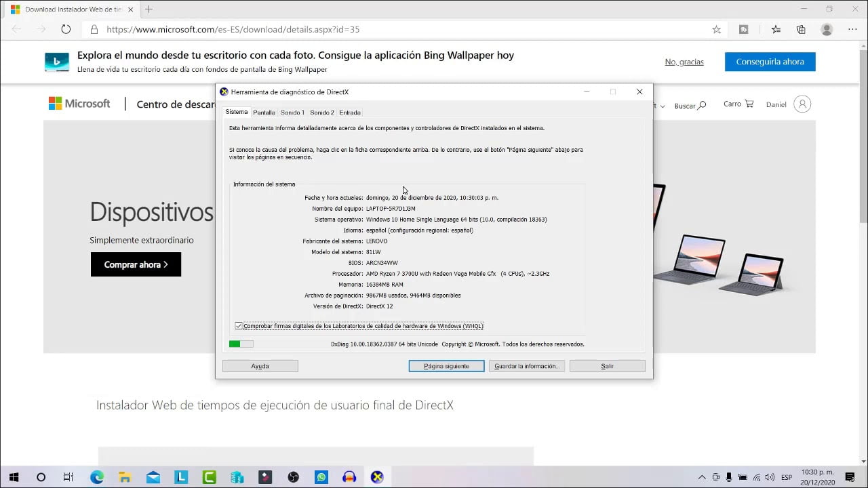
Task: Click the blue L app taskbar icon
Action: (x=181, y=477)
